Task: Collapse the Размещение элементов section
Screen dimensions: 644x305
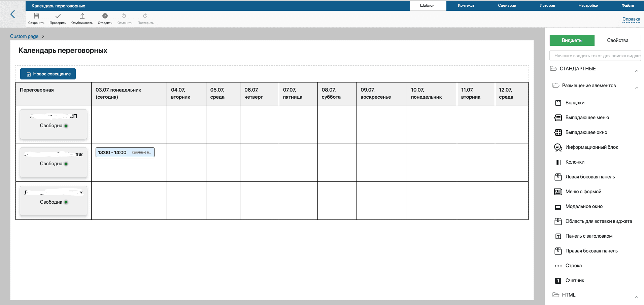Action: pos(636,88)
